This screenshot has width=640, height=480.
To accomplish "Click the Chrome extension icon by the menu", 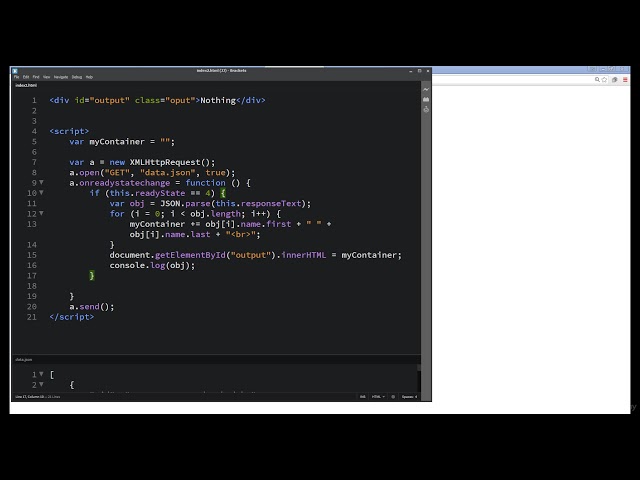I will coord(615,80).
